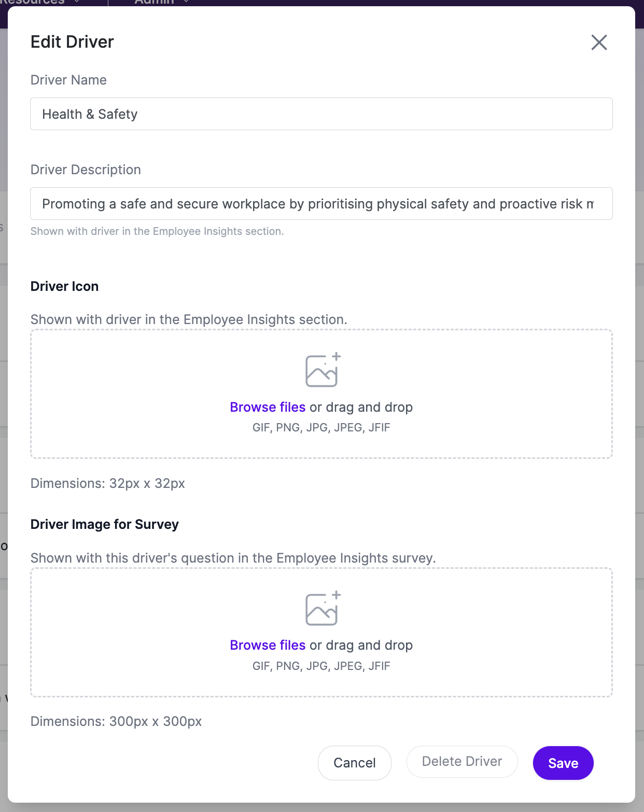The width and height of the screenshot is (644, 812).
Task: Open Browse files link under Driver Icon
Action: 268,407
